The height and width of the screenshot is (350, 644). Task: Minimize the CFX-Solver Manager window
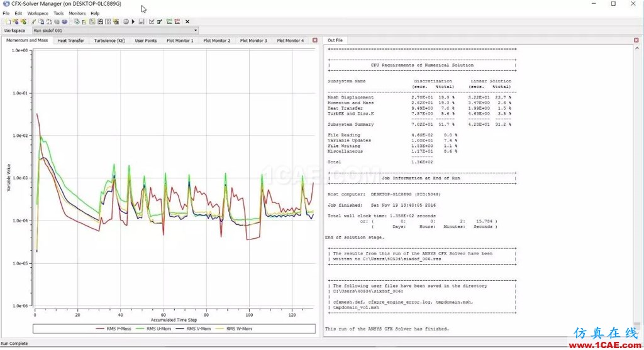[x=594, y=4]
